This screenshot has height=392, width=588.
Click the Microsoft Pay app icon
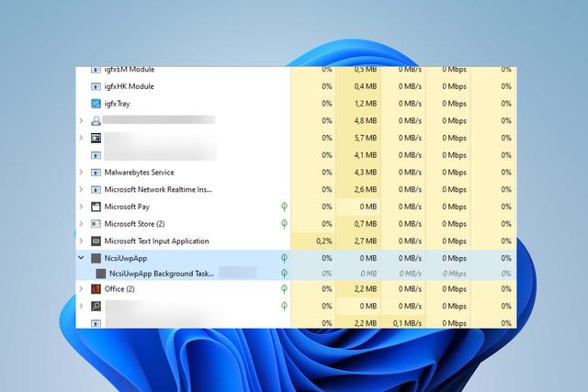(96, 207)
